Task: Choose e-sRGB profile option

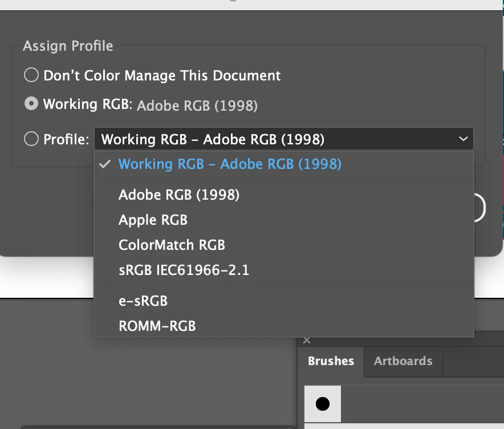Action: click(143, 301)
